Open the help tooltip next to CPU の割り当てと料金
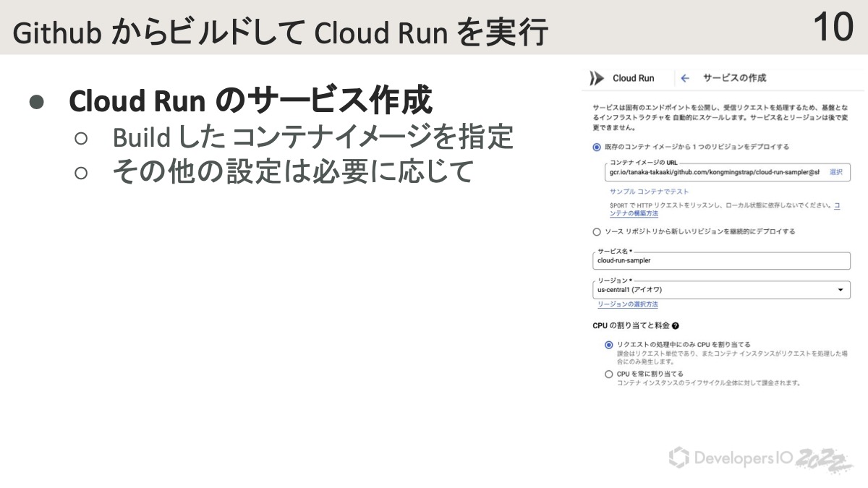 [675, 325]
